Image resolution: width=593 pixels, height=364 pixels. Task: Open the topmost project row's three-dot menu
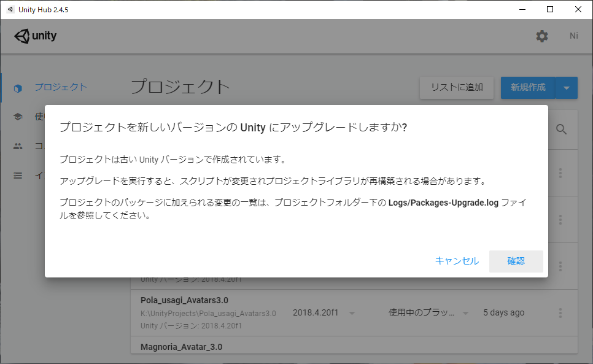(560, 173)
